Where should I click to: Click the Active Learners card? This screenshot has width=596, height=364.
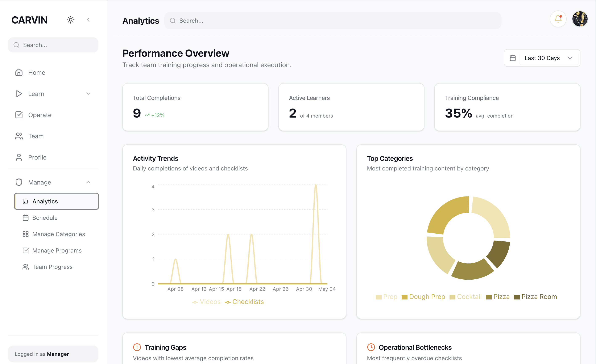click(x=351, y=107)
